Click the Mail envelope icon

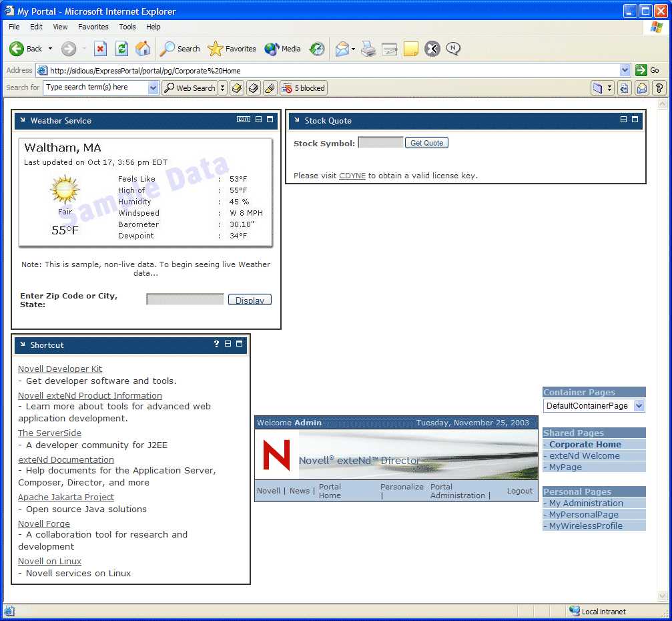342,49
